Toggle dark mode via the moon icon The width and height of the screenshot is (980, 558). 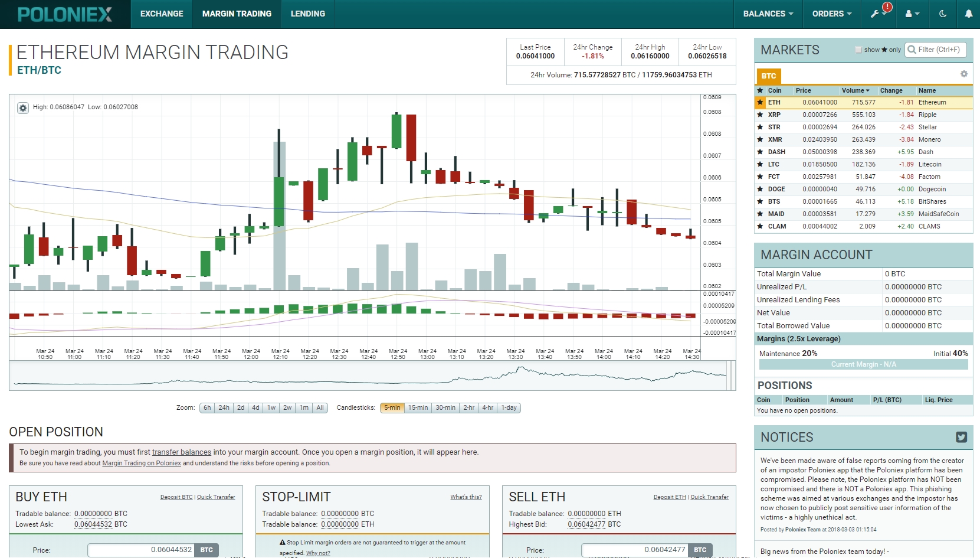942,13
